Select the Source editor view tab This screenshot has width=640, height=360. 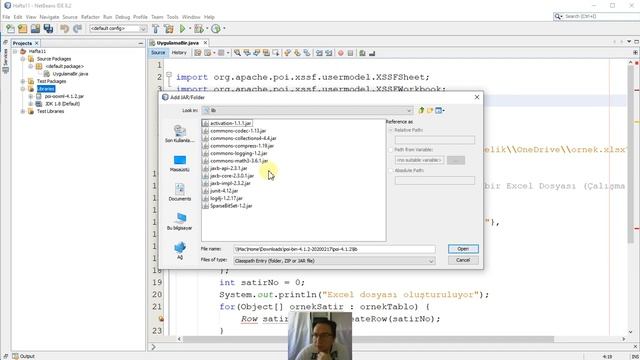point(158,53)
